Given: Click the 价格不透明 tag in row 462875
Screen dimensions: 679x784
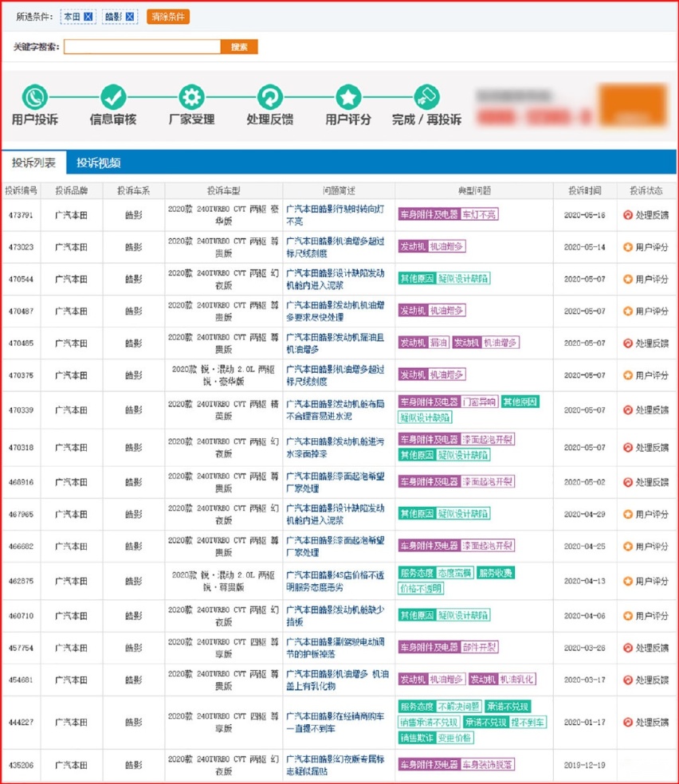Looking at the screenshot, I should coord(421,589).
